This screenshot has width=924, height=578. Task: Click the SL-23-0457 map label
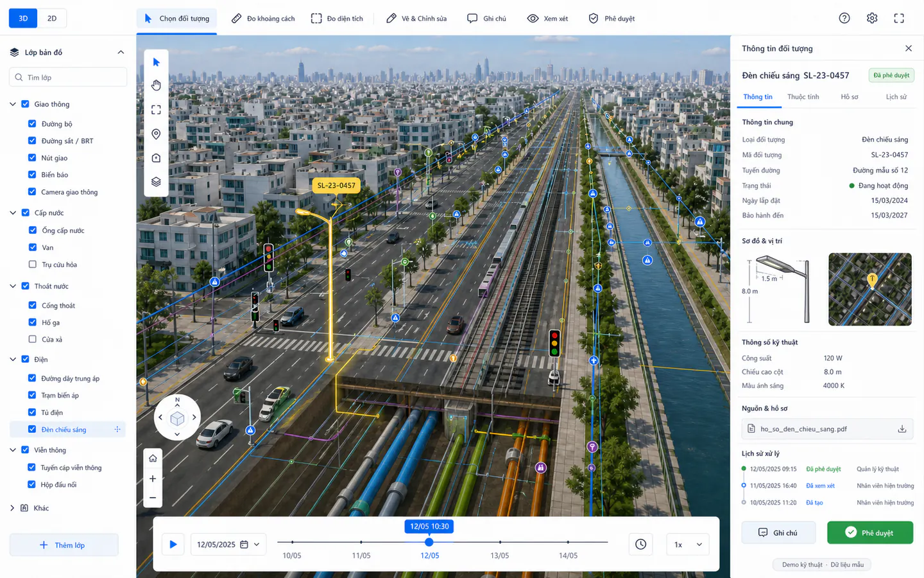[336, 186]
